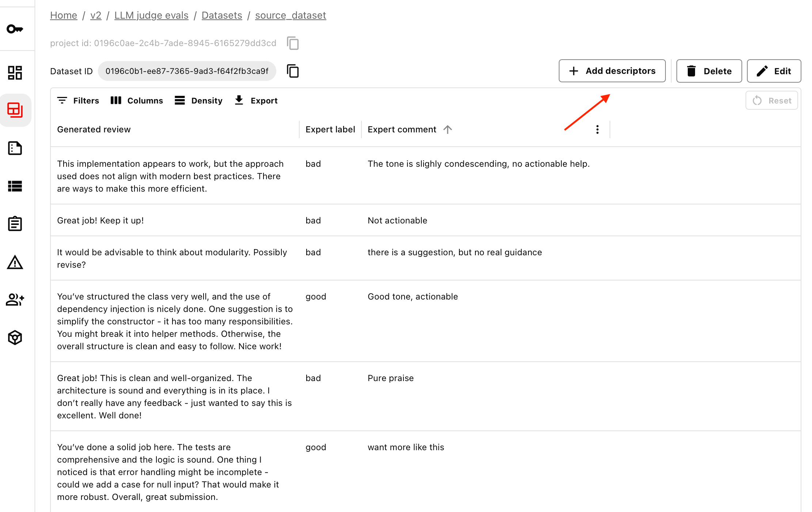Click the Export toolbar button
812x512 pixels.
(x=256, y=101)
